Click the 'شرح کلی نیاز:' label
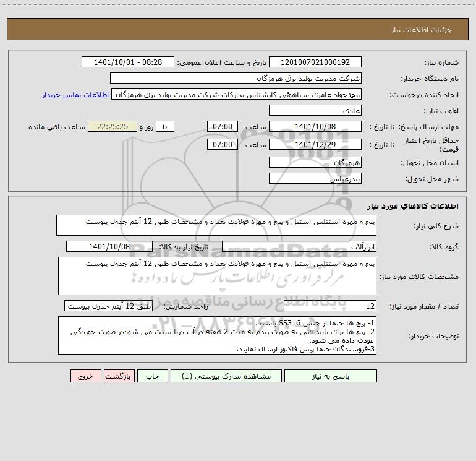Screen dimensions: 476x461 (x=436, y=226)
